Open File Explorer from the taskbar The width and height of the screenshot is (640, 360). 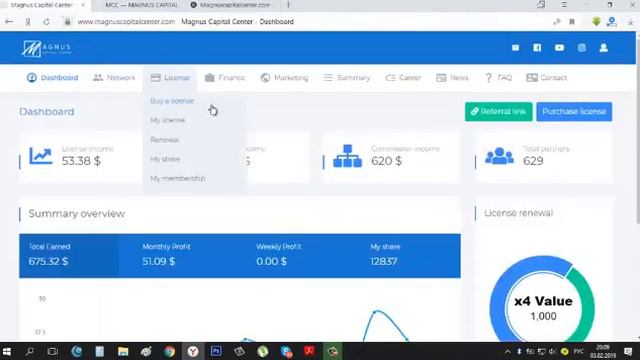pos(123,351)
